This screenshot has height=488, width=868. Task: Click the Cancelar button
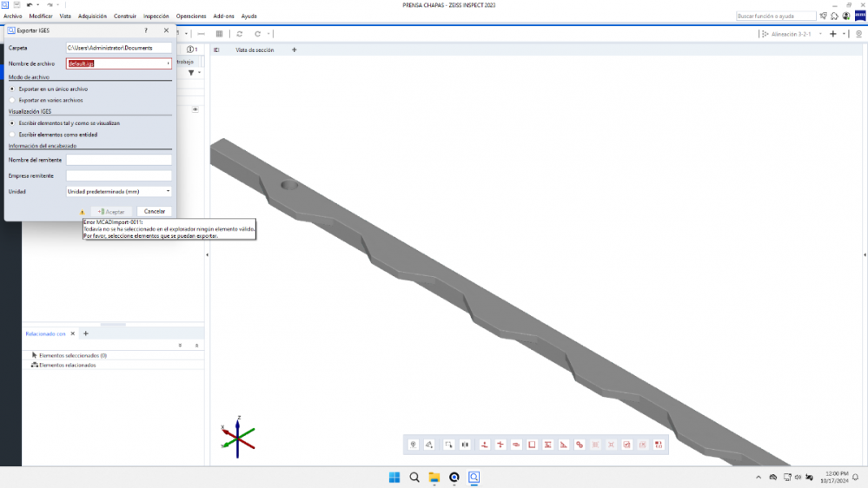tap(155, 211)
